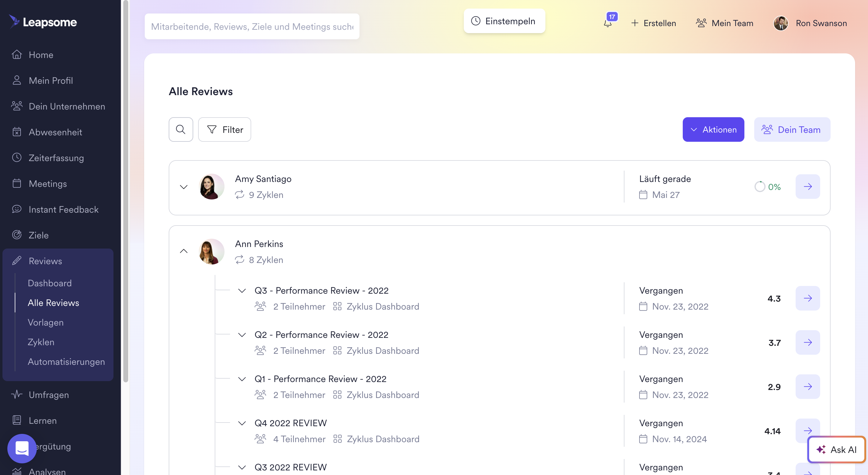868x475 pixels.
Task: Open Q3 Performance Review 2022 arrow button
Action: [808, 298]
